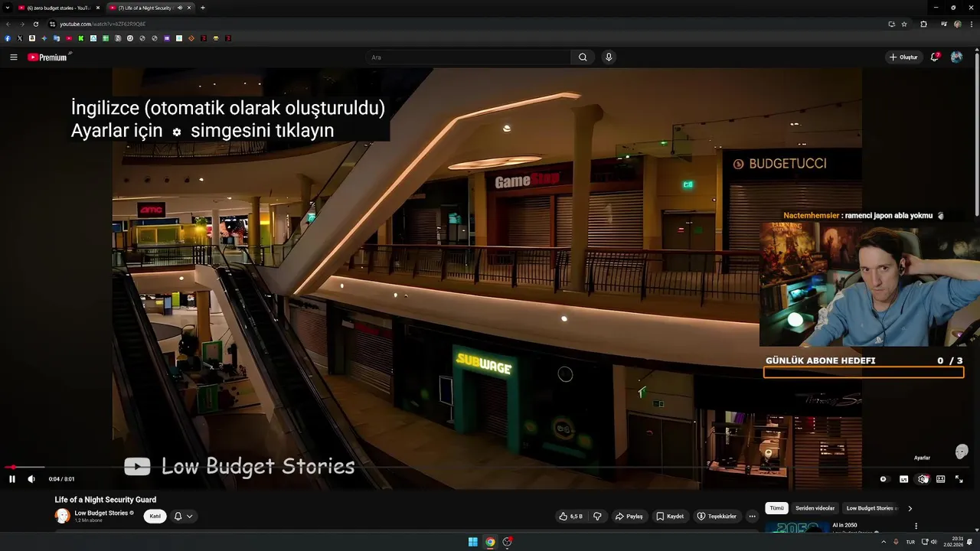980x551 pixels.
Task: Open a new browser tab
Action: pyautogui.click(x=202, y=8)
